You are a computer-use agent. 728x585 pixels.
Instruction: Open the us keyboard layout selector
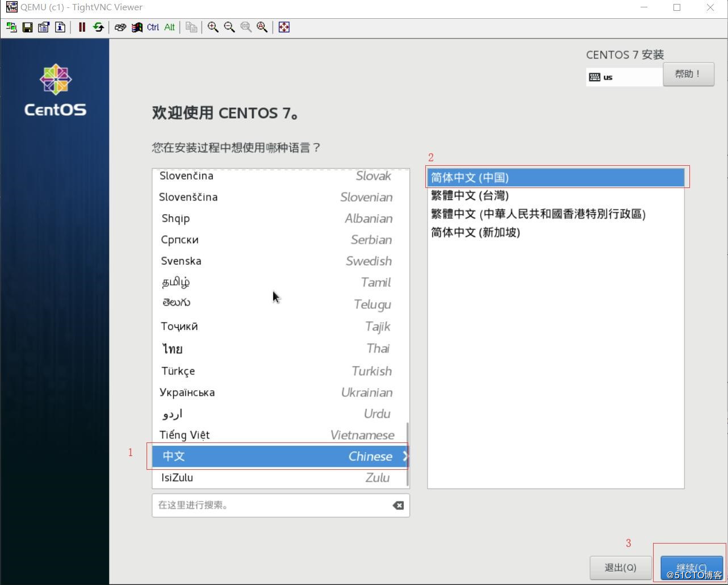click(624, 77)
